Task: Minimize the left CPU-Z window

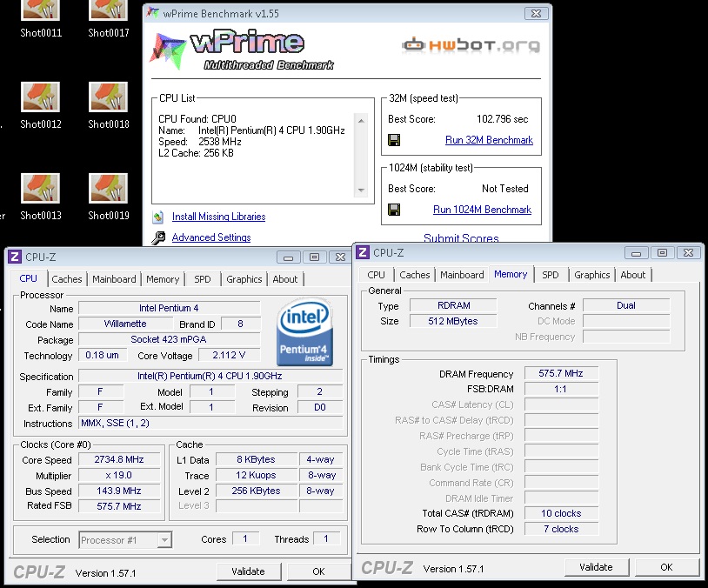Action: coord(289,257)
